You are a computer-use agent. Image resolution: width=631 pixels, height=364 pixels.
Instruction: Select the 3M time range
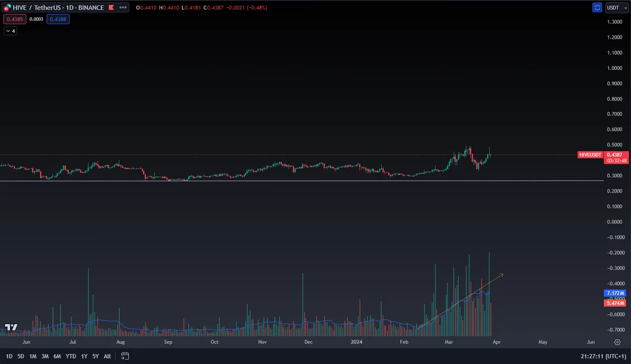coord(45,356)
